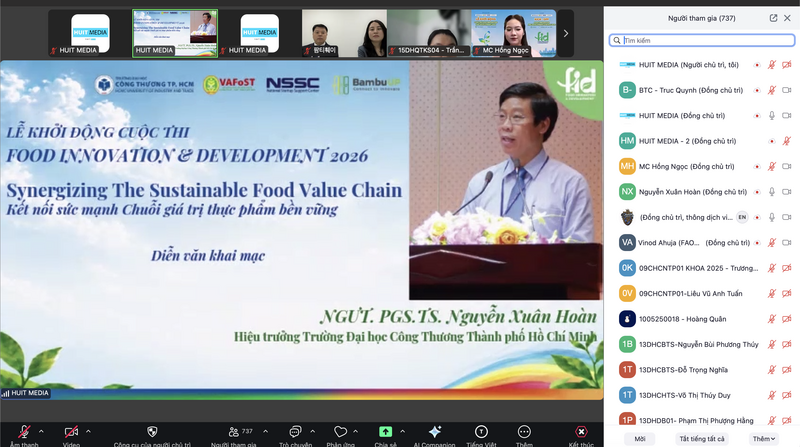
Task: Expand participants options arrow in toolbar
Action: [265, 432]
